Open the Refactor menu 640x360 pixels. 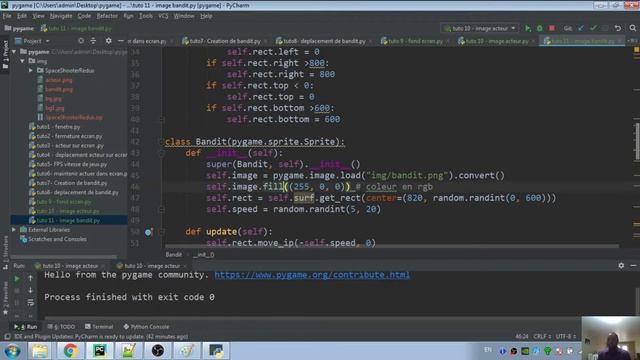click(x=107, y=16)
